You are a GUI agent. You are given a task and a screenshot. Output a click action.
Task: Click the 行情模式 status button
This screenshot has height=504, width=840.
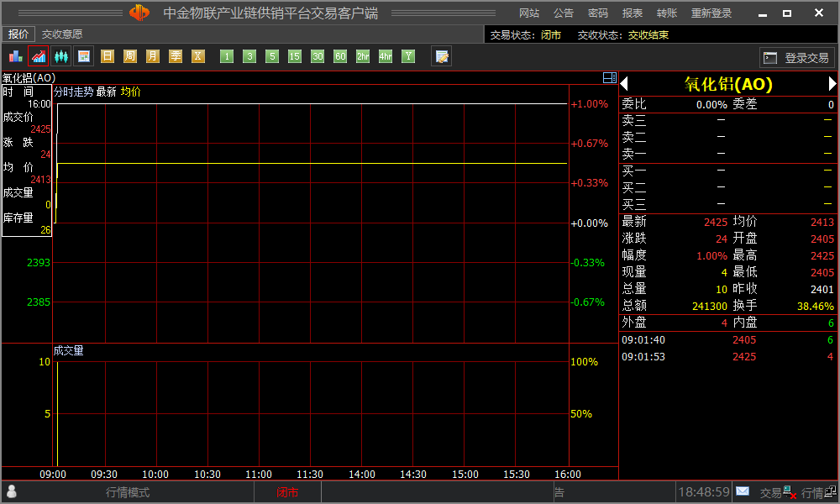128,492
